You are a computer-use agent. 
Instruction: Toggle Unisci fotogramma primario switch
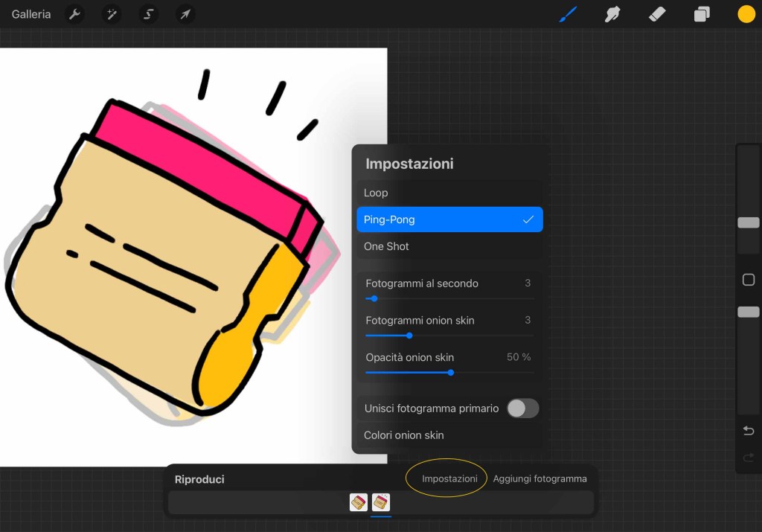click(522, 408)
